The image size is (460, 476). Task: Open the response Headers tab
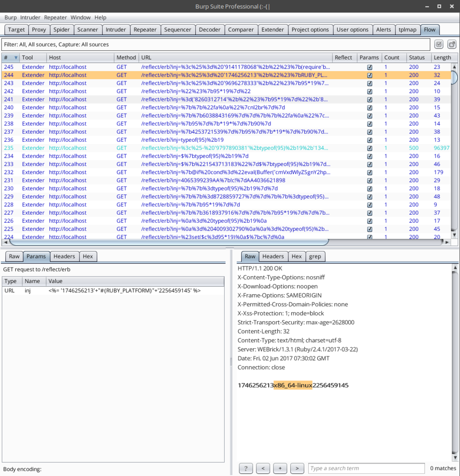click(273, 256)
